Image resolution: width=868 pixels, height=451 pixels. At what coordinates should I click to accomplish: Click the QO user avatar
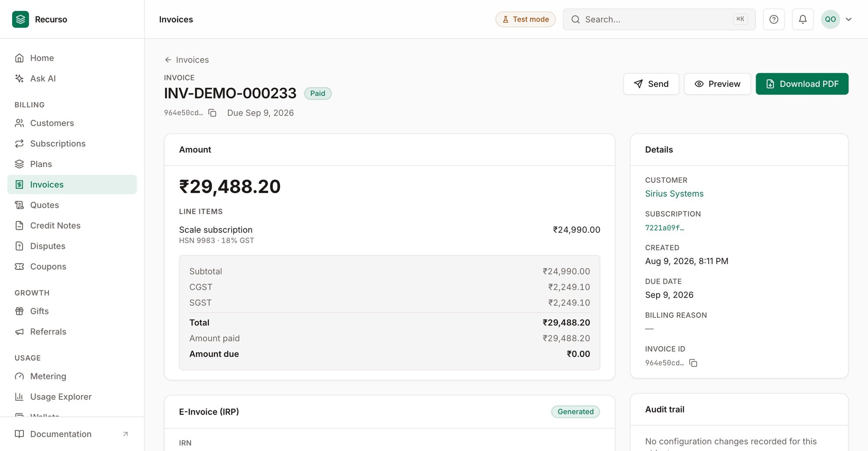[830, 19]
